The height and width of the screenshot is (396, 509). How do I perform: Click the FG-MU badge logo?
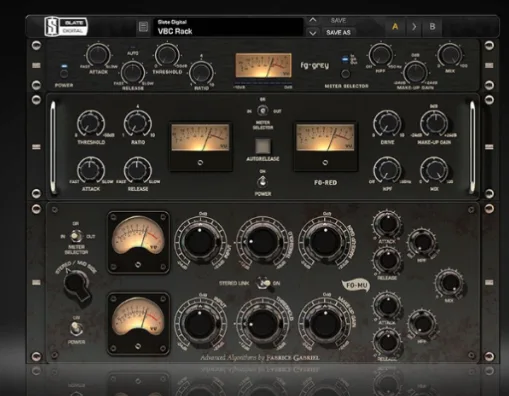(356, 286)
